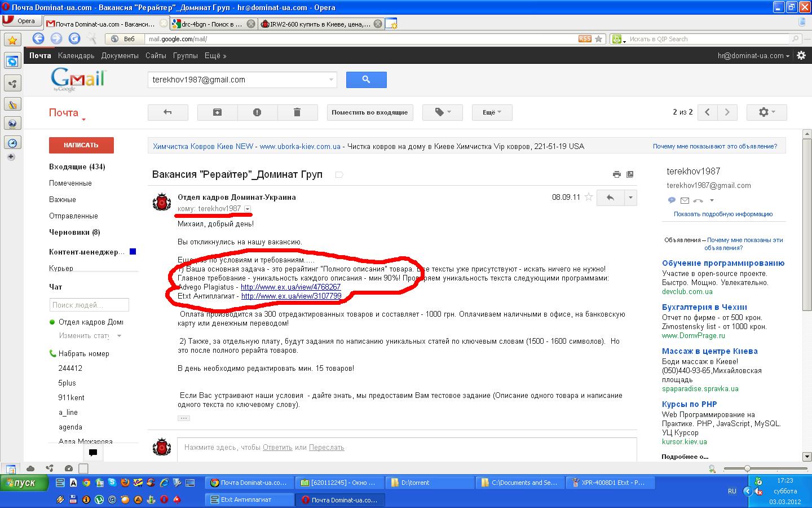Open the Opera bookmarks star panel
812x508 pixels.
point(12,40)
